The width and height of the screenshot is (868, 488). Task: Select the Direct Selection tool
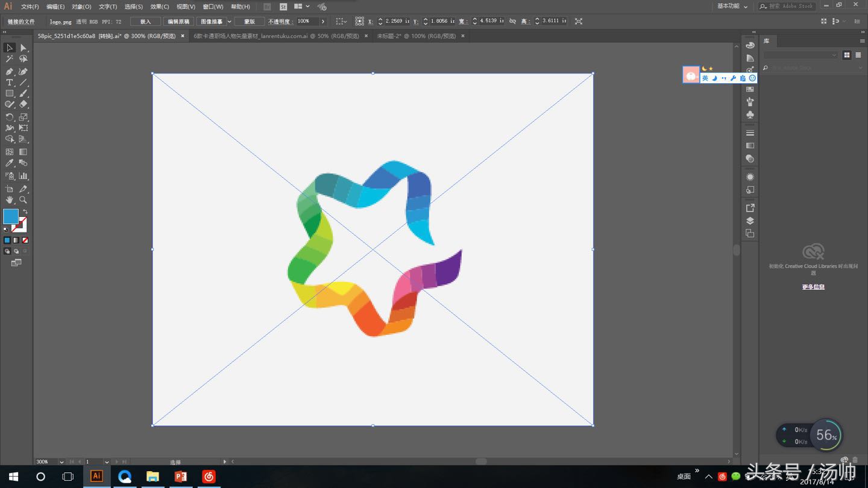coord(24,48)
